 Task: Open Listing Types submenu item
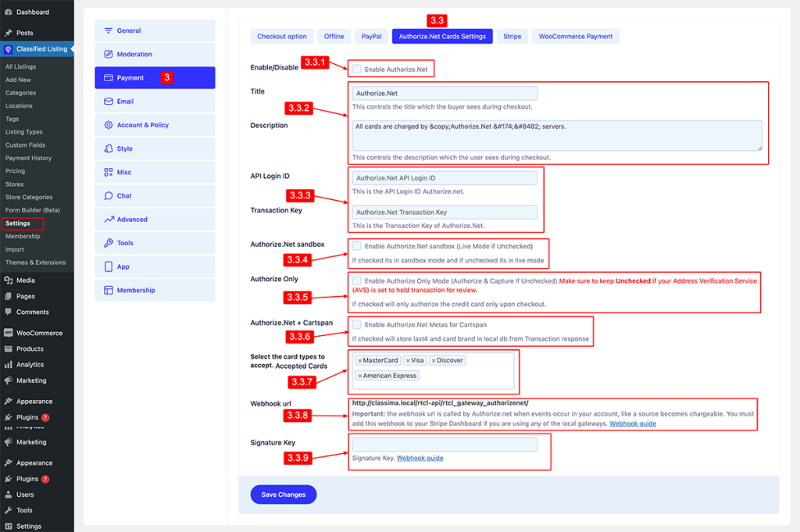(x=24, y=131)
